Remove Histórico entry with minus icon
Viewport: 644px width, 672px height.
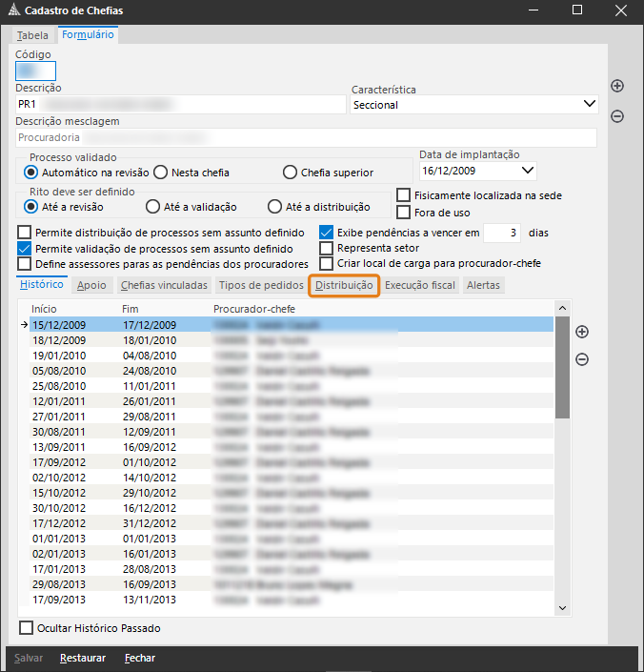[582, 359]
